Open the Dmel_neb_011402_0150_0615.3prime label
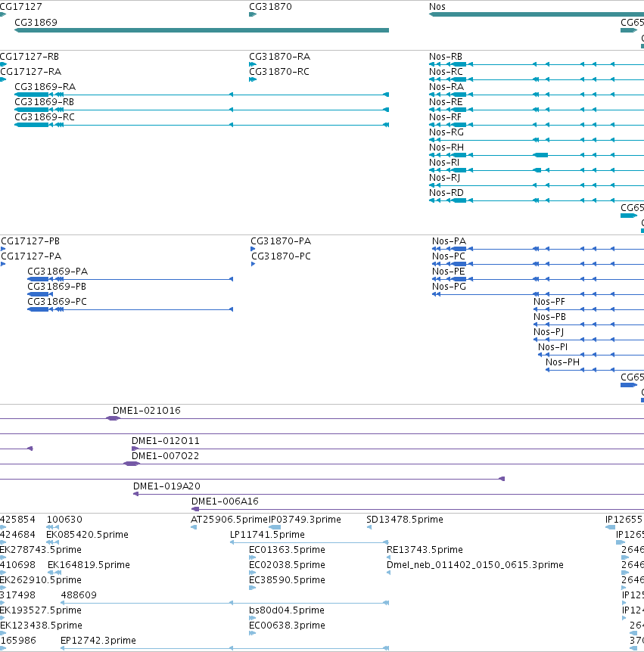Viewport: 644px width, 652px height. tap(475, 565)
